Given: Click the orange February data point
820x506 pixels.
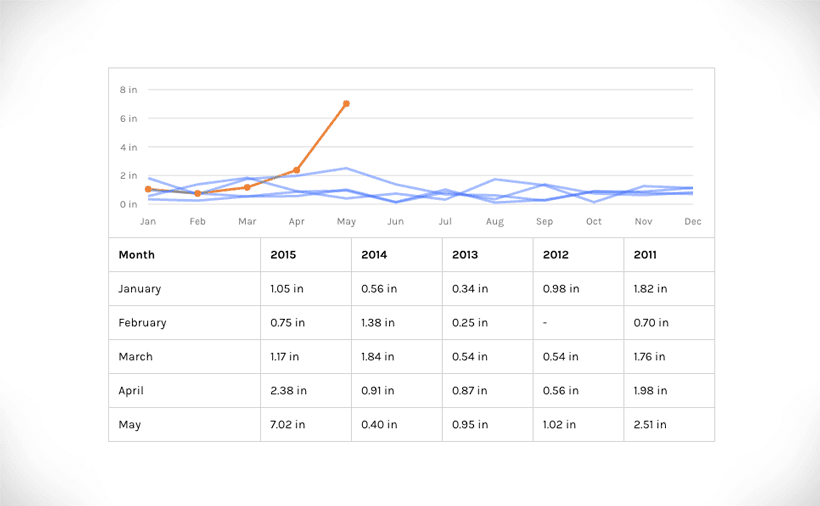Looking at the screenshot, I should click(x=198, y=193).
